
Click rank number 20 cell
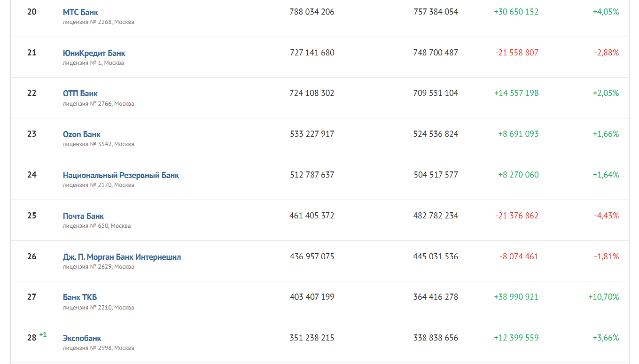32,12
